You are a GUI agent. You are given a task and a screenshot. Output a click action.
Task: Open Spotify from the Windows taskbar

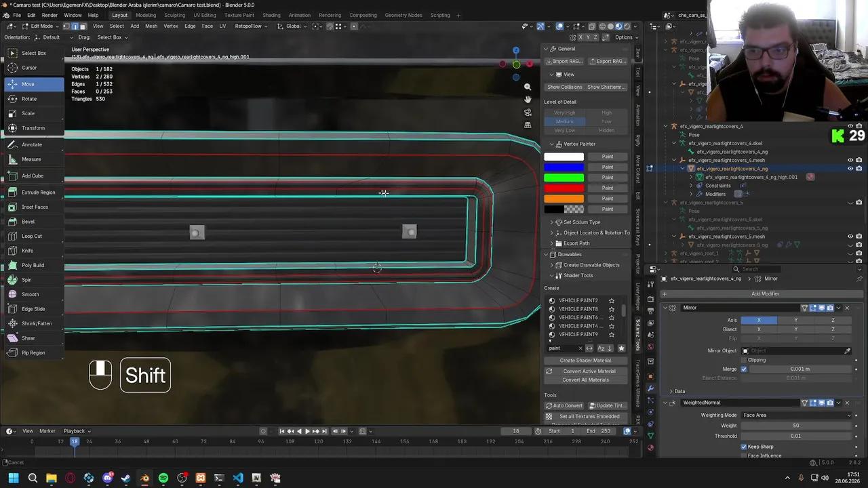point(163,478)
